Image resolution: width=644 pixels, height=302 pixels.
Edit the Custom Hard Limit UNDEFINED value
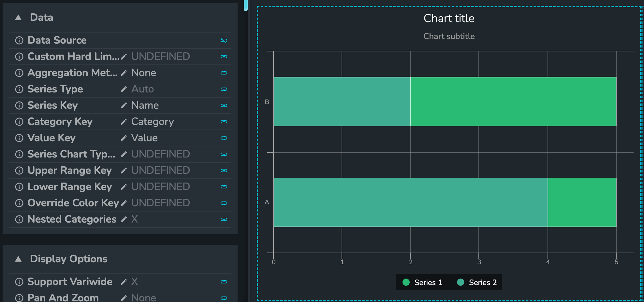click(160, 57)
